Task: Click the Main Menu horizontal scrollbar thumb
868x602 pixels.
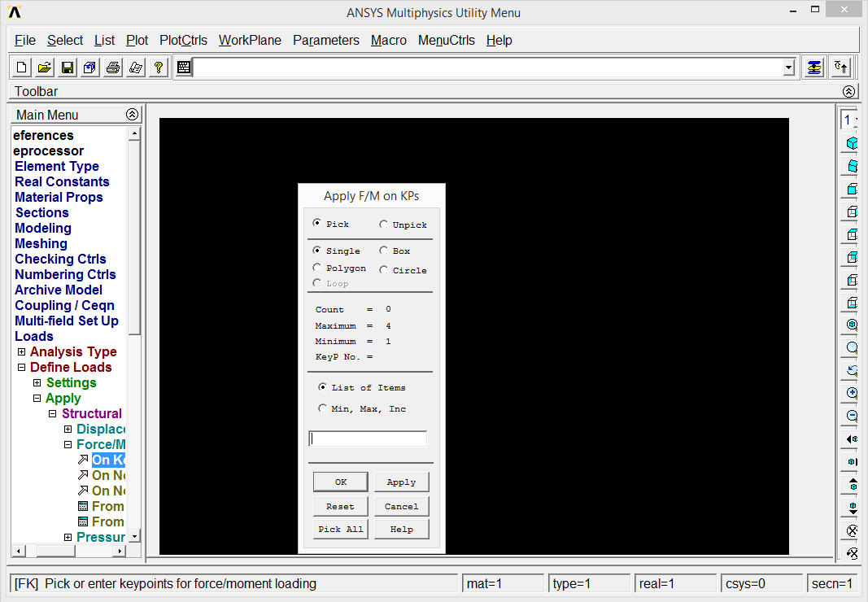Action: click(x=56, y=551)
